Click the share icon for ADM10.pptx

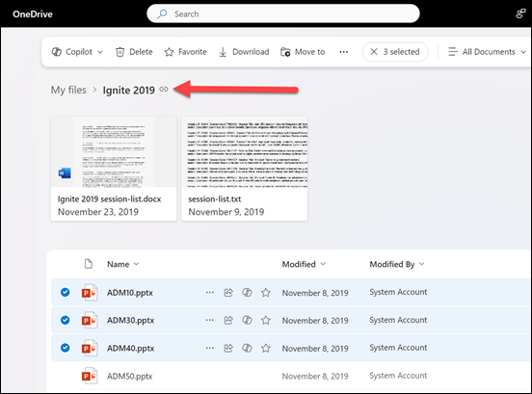coord(228,292)
